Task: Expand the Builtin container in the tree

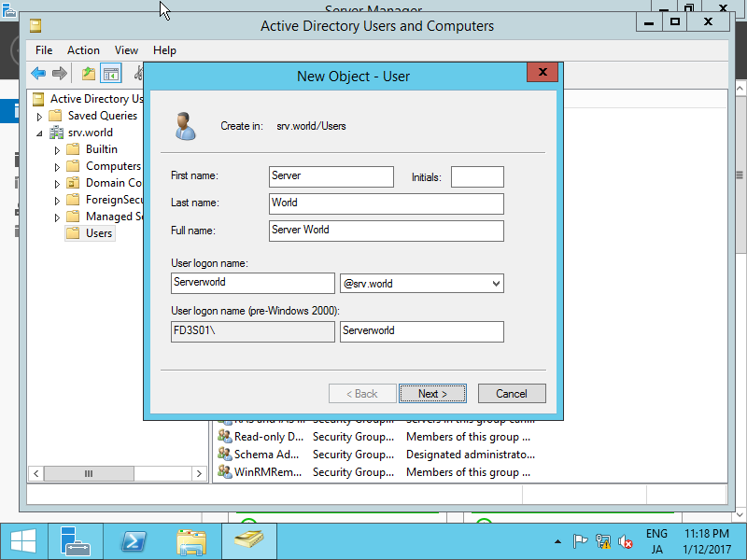Action: [x=55, y=148]
